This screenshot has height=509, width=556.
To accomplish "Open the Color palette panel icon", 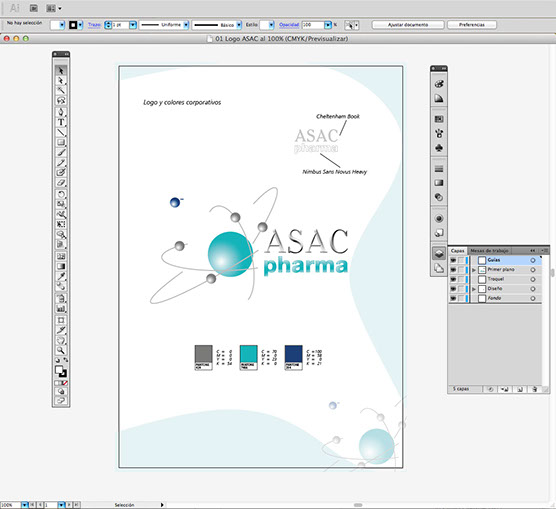I will (439, 84).
